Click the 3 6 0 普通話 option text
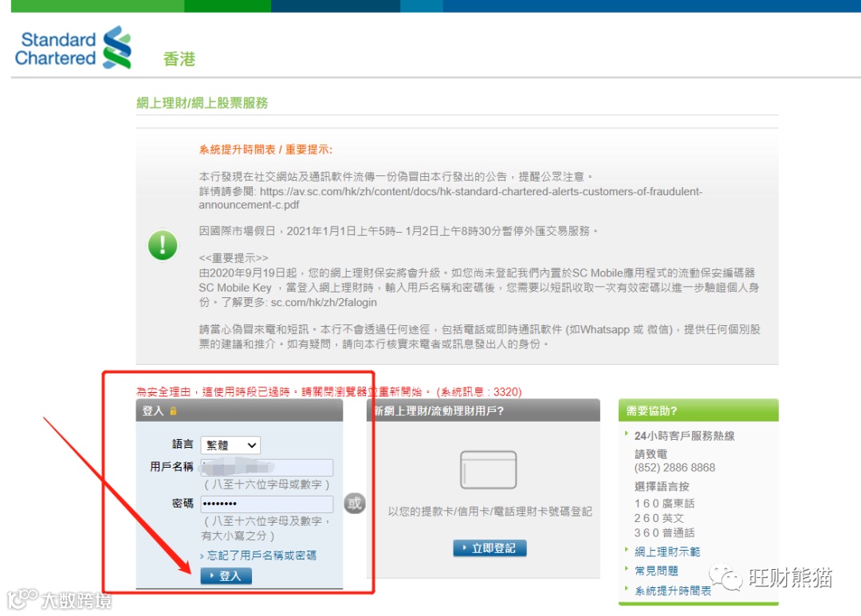 pyautogui.click(x=664, y=532)
